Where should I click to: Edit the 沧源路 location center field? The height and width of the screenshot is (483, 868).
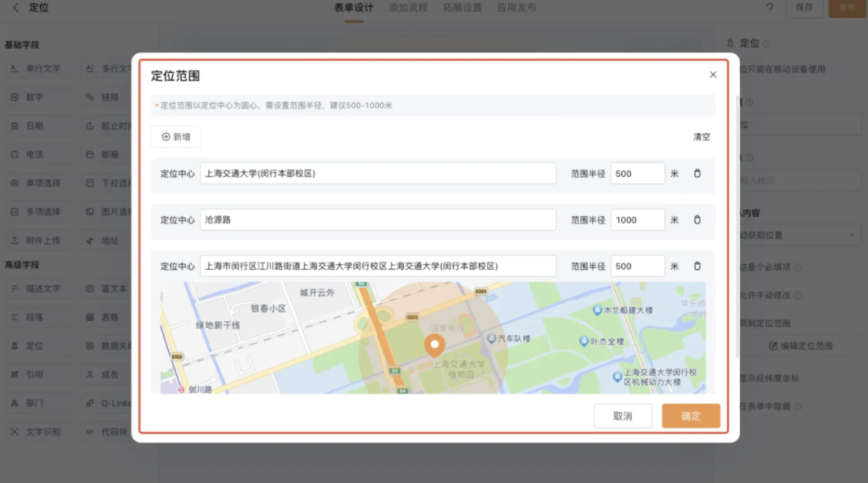point(378,220)
